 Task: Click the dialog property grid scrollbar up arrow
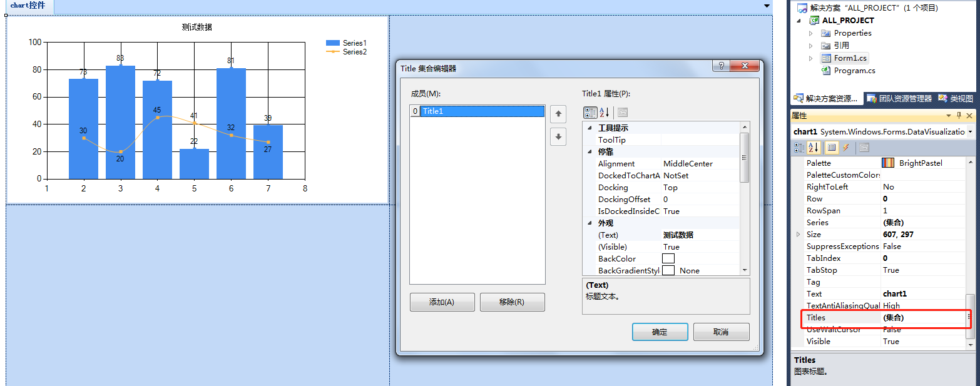(745, 127)
